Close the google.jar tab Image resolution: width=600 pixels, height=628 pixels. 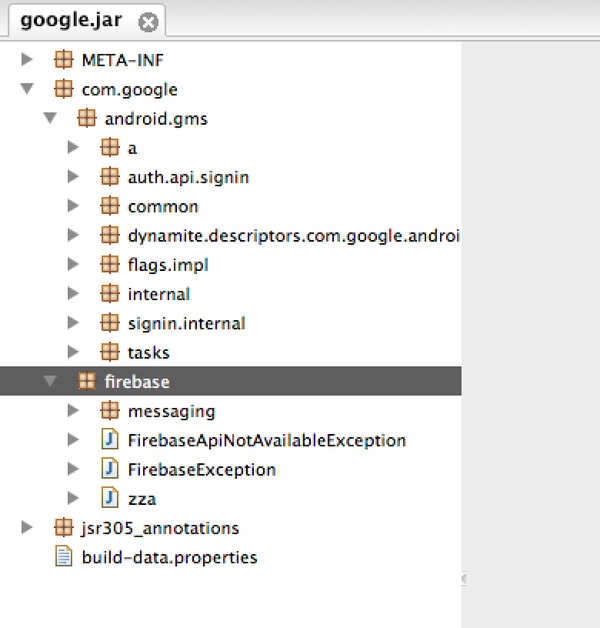coord(148,22)
